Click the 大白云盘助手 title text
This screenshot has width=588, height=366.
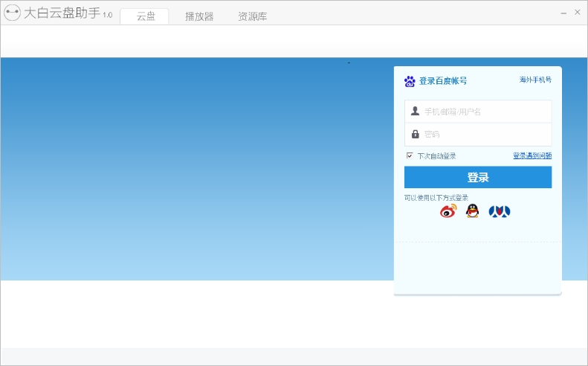(x=62, y=13)
